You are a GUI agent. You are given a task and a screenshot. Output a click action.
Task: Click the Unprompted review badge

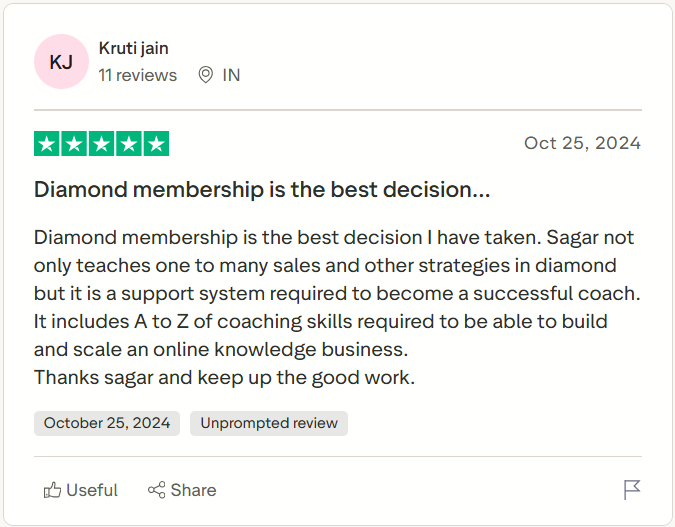(x=269, y=423)
